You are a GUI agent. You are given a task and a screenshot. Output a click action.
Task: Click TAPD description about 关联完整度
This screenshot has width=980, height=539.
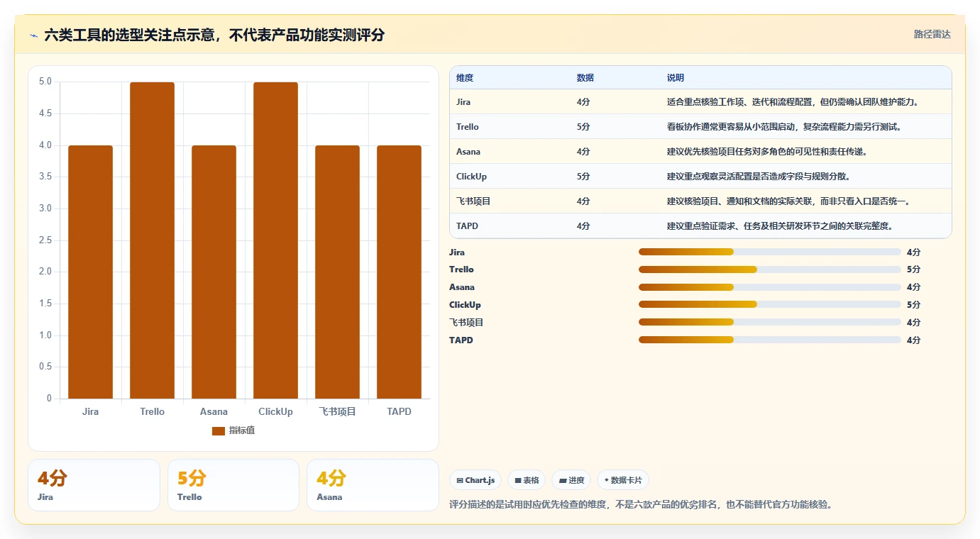780,226
